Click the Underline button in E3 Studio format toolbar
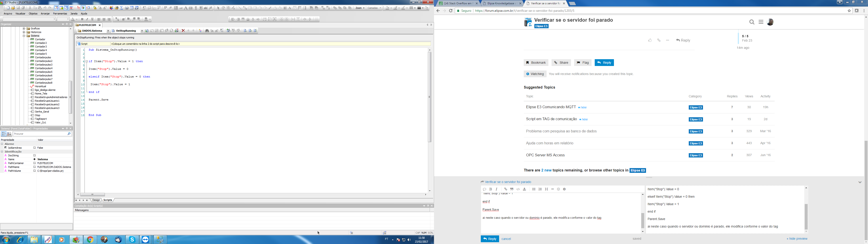This screenshot has height=244, width=868. pos(92,19)
